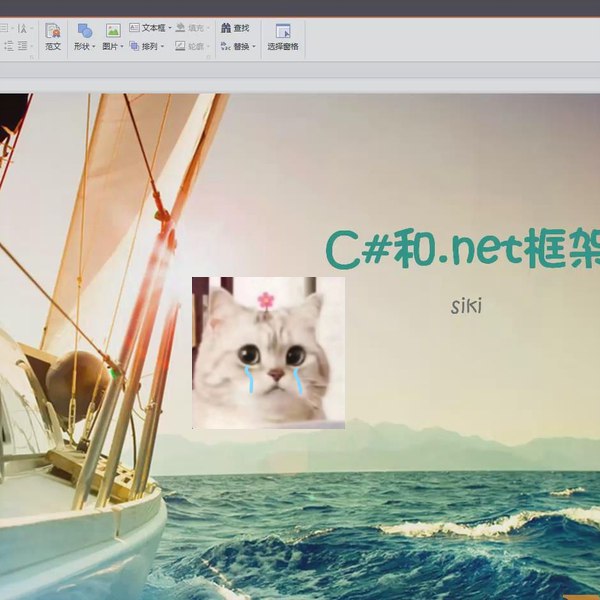Viewport: 600px width, 600px height.
Task: Expand the 形状 dropdown arrow
Action: (x=94, y=47)
